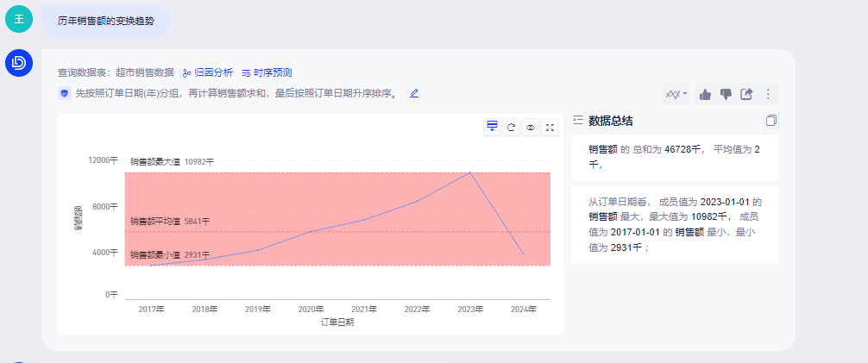
Task: Click the 2023年 peak point on line chart
Action: click(x=470, y=172)
